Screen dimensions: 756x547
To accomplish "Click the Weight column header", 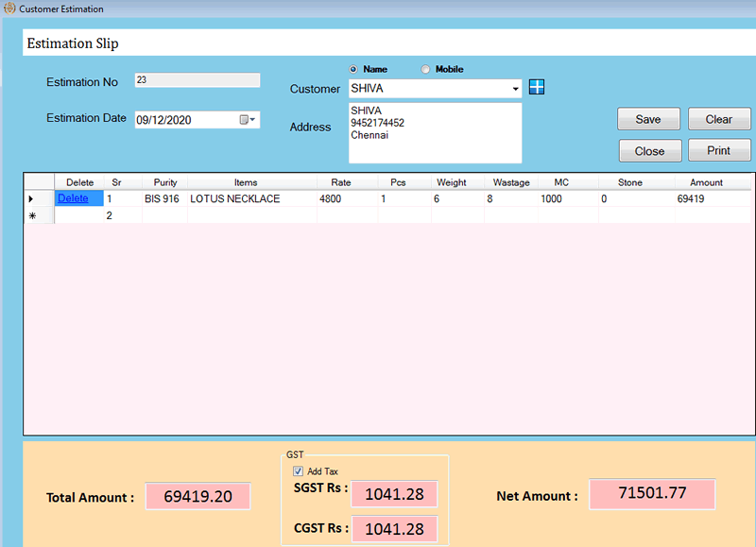I will [457, 182].
